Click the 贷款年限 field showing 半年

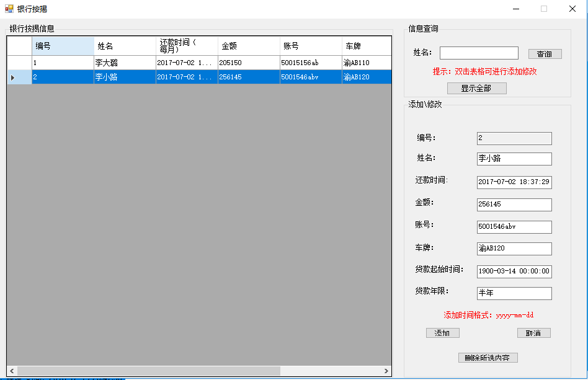[514, 293]
